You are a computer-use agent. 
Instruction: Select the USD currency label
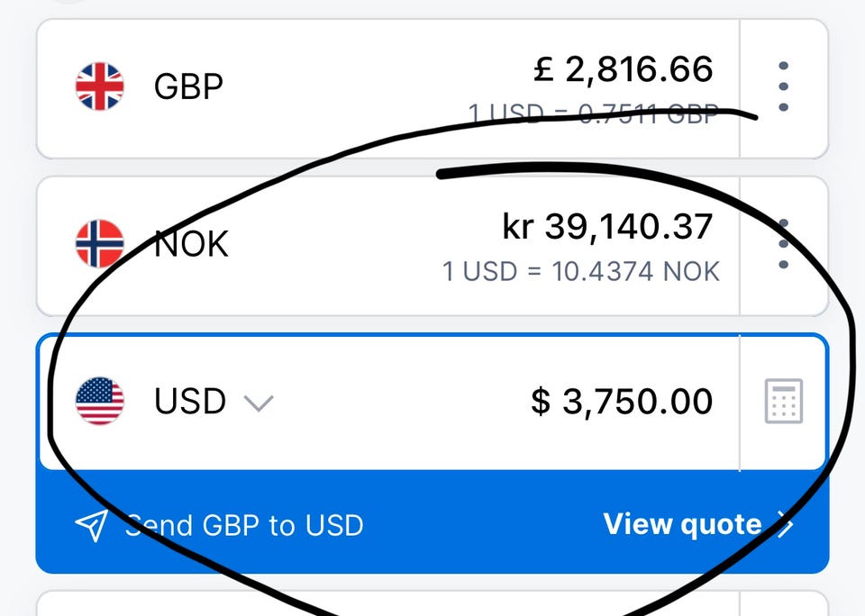[190, 401]
